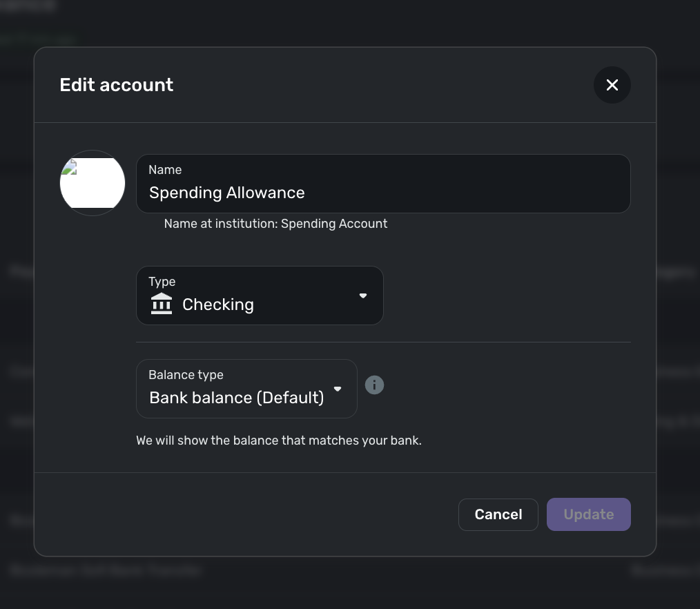This screenshot has height=609, width=700.
Task: Click the "Type" field label
Action: click(x=162, y=282)
